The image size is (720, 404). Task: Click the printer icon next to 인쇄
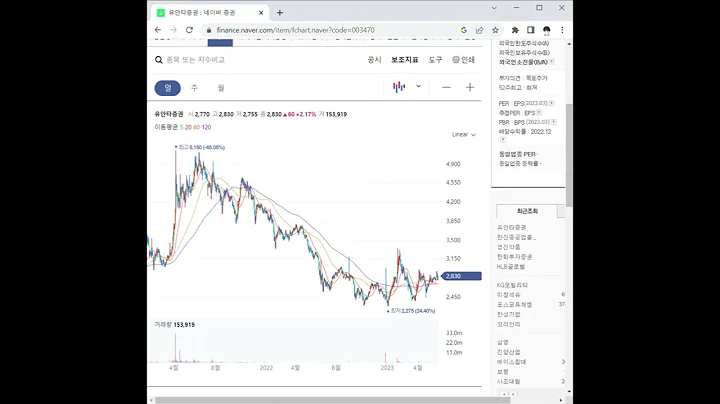456,60
